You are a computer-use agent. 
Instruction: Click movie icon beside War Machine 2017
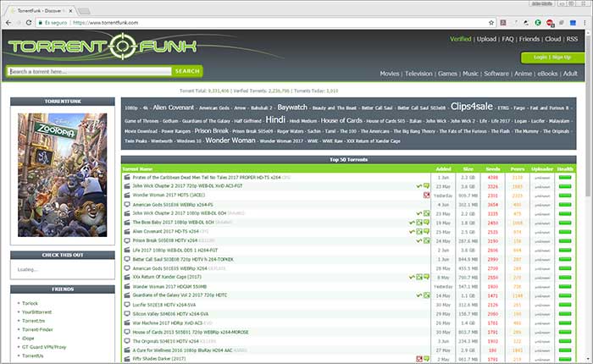pyautogui.click(x=127, y=323)
